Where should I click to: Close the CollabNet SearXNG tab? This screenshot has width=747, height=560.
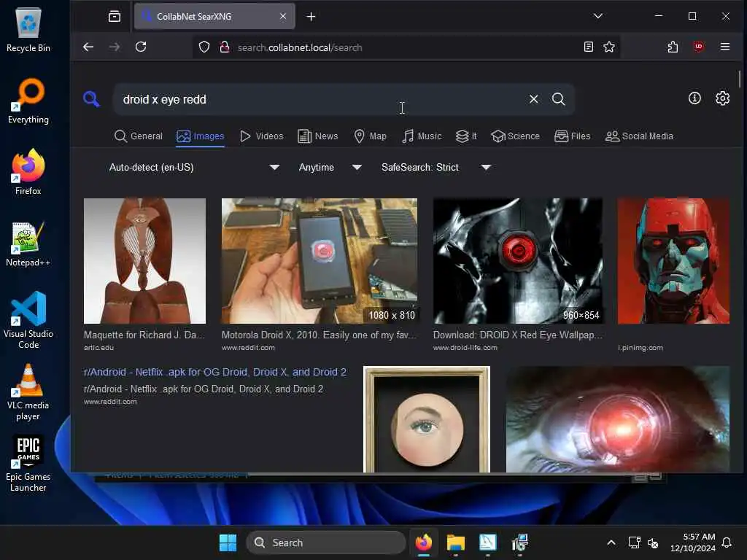coord(283,16)
